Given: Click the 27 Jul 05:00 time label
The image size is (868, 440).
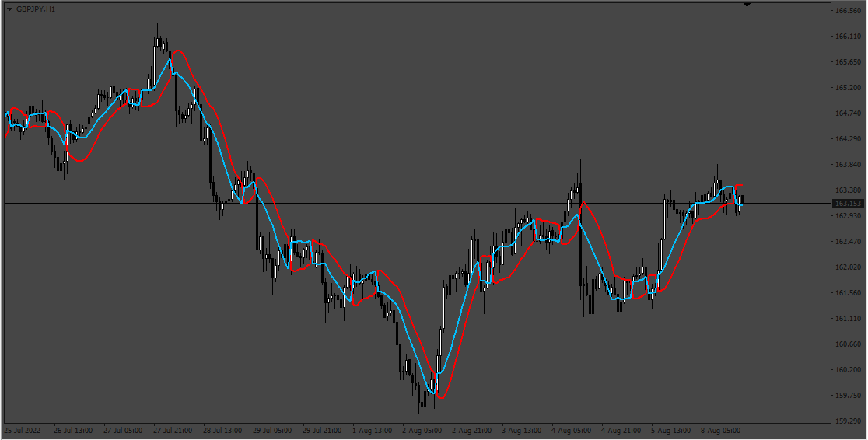Looking at the screenshot, I should 123,431.
